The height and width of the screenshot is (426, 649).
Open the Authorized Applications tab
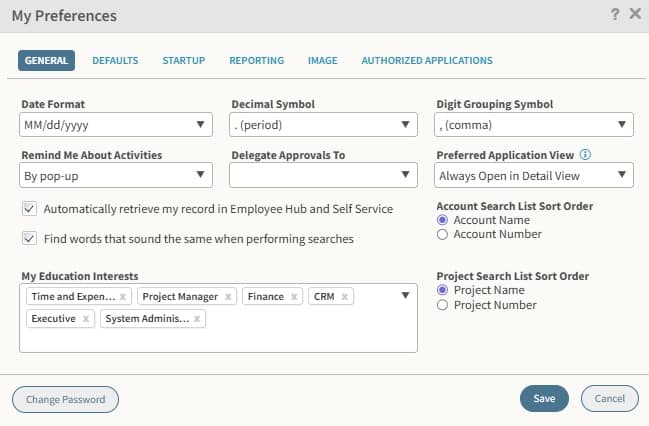point(427,61)
